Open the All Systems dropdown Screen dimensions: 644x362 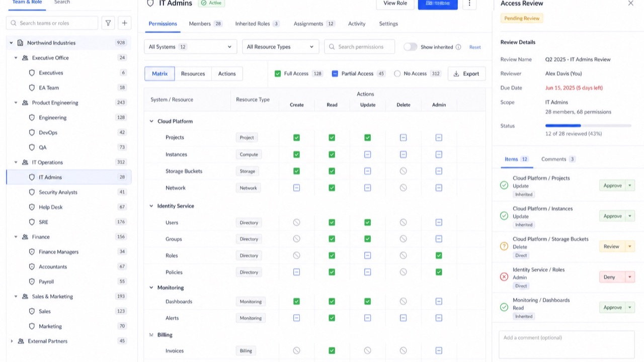click(x=191, y=47)
